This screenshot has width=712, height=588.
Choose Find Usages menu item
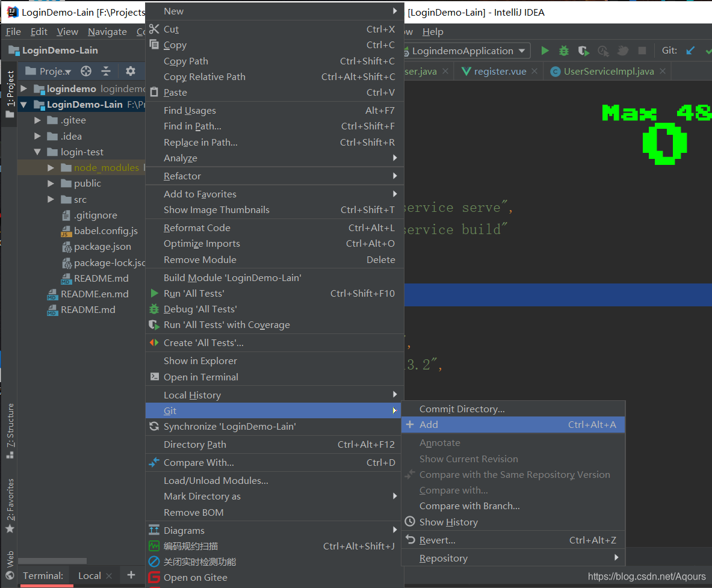[x=273, y=110]
